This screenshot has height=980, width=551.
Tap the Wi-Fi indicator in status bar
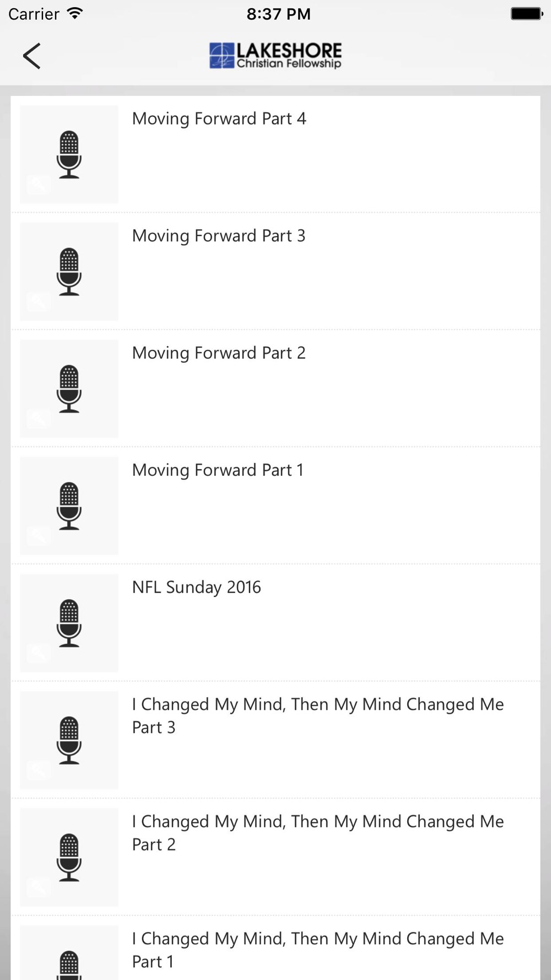[x=74, y=14]
